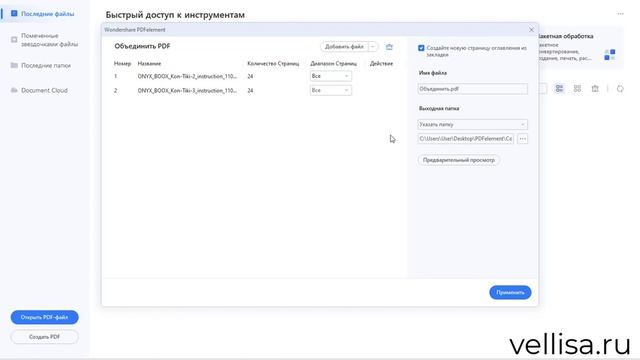Click the more options ellipsis at top right
This screenshot has width=640, height=360.
point(620,14)
